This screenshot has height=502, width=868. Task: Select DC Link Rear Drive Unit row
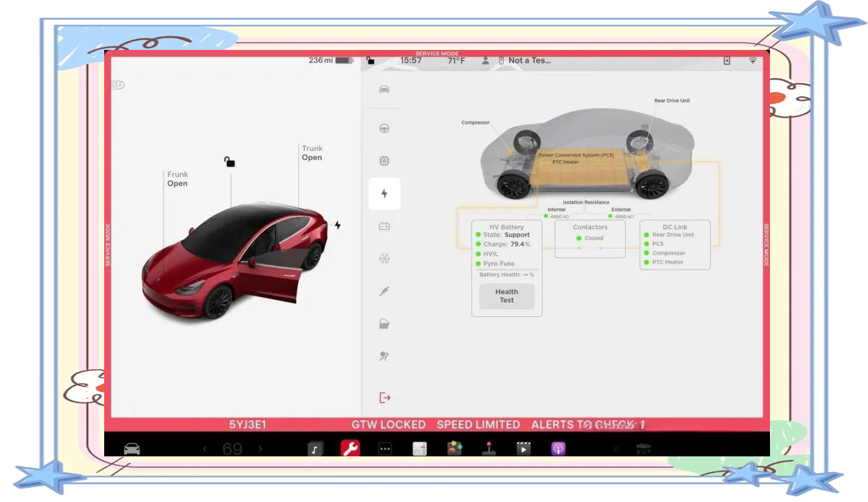[x=669, y=235]
